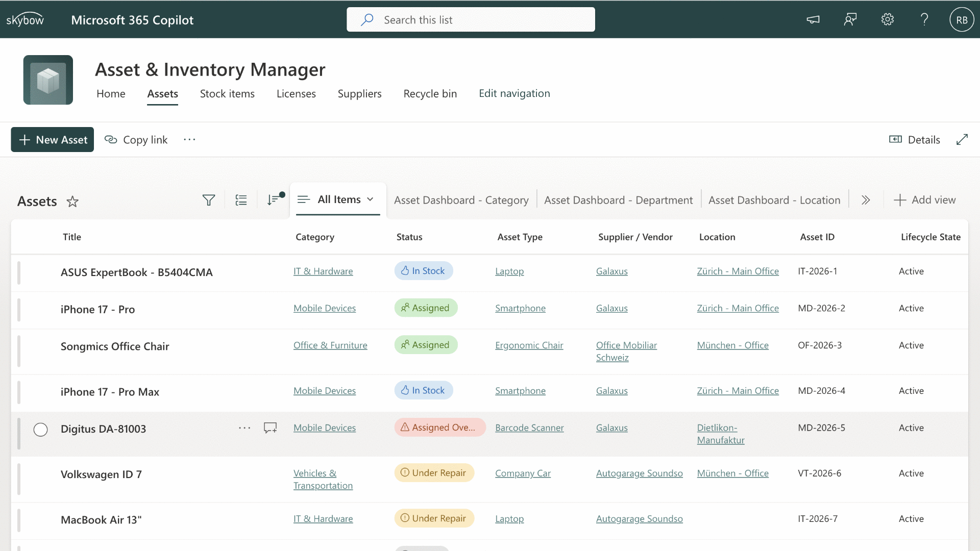Open ASUS ExpertBook - B5404CMA item
This screenshot has width=980, height=551.
click(137, 272)
